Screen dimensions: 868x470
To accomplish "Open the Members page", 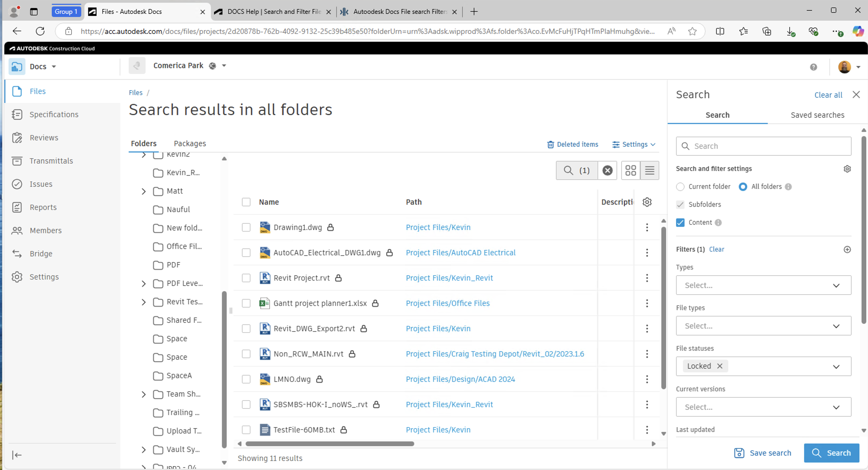I will click(46, 231).
